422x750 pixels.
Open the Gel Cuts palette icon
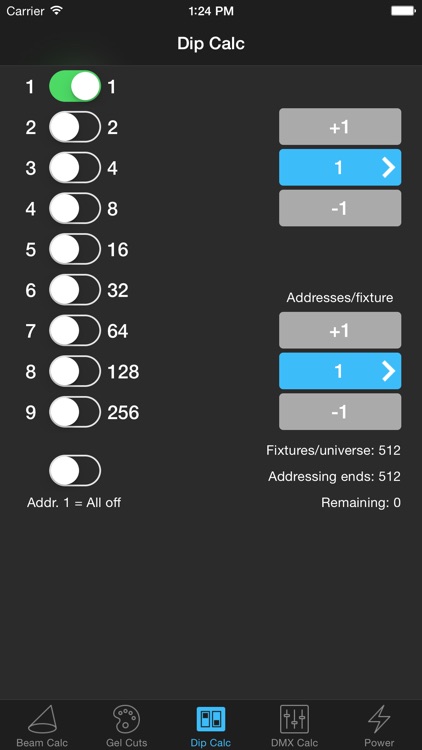click(x=126, y=719)
